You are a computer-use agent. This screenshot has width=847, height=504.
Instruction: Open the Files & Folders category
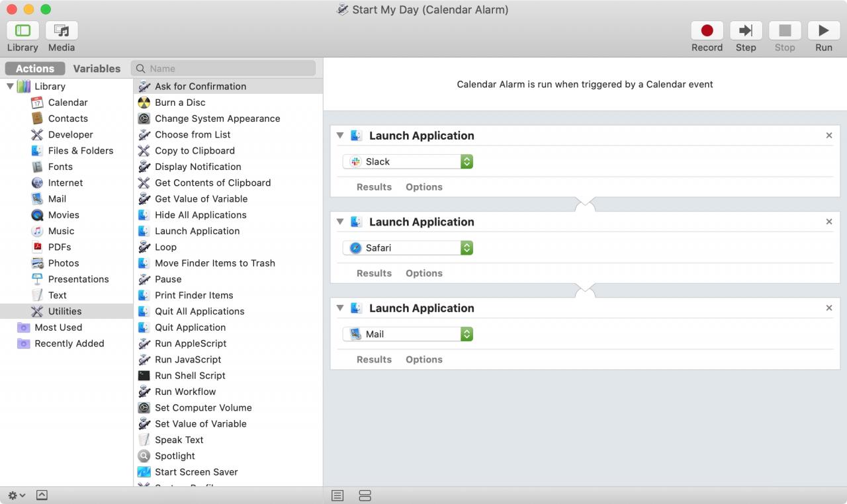(x=66, y=151)
